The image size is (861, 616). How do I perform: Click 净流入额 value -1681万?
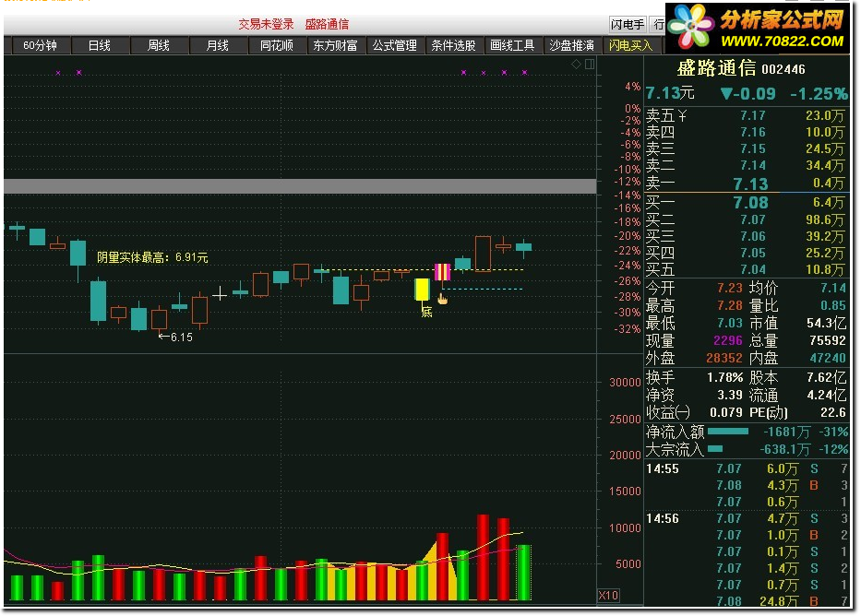click(x=786, y=432)
